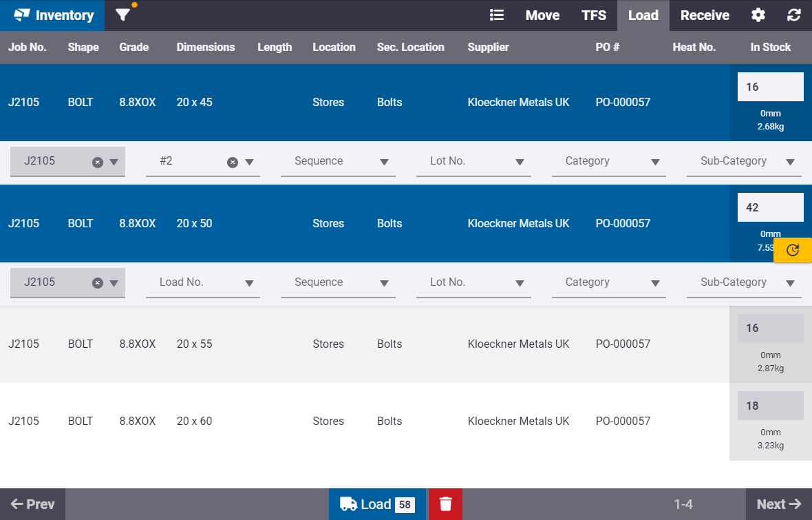Click the yellow reset quantity icon
This screenshot has width=812, height=520.
pos(792,250)
